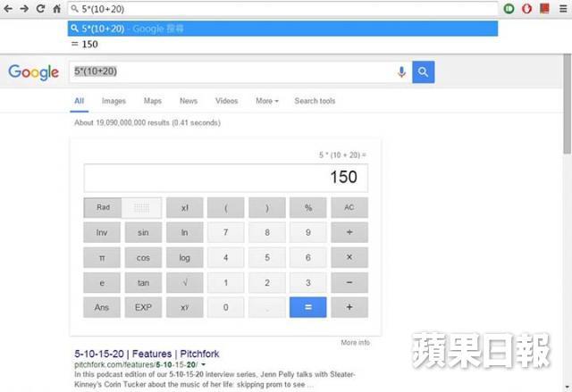Start voice search with the microphone icon
The image size is (572, 392).
coord(401,72)
